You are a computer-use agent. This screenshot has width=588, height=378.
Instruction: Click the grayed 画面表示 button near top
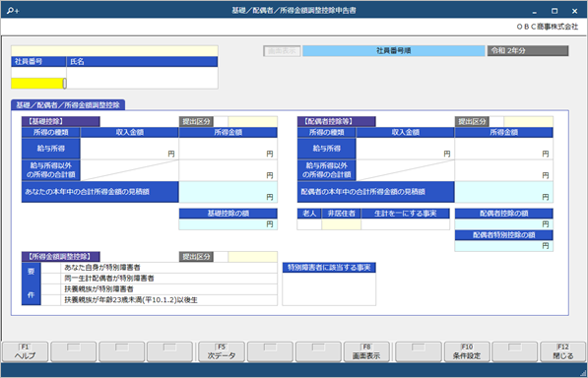coord(282,51)
